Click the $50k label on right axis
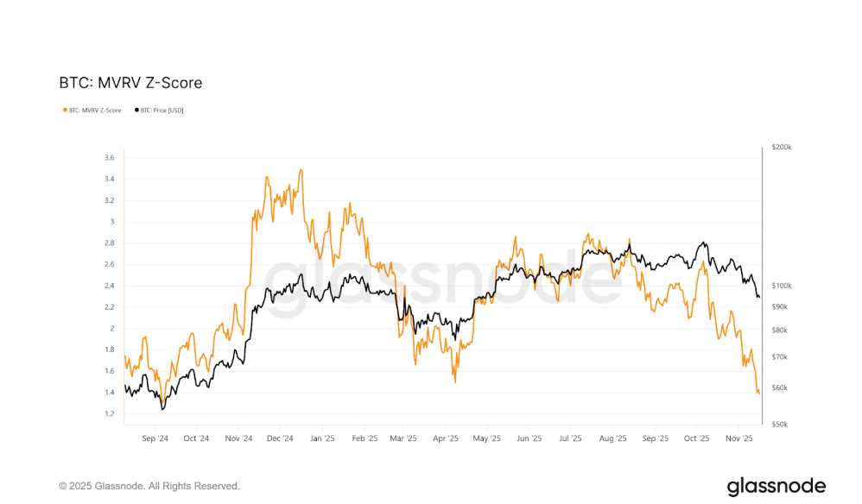This screenshot has width=862, height=504. click(x=780, y=424)
